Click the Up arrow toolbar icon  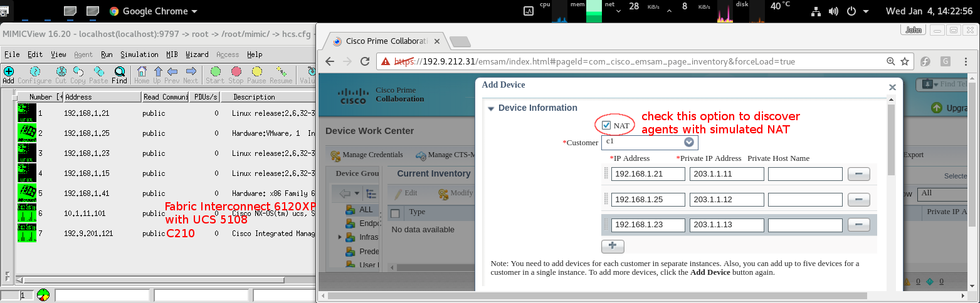coord(158,75)
